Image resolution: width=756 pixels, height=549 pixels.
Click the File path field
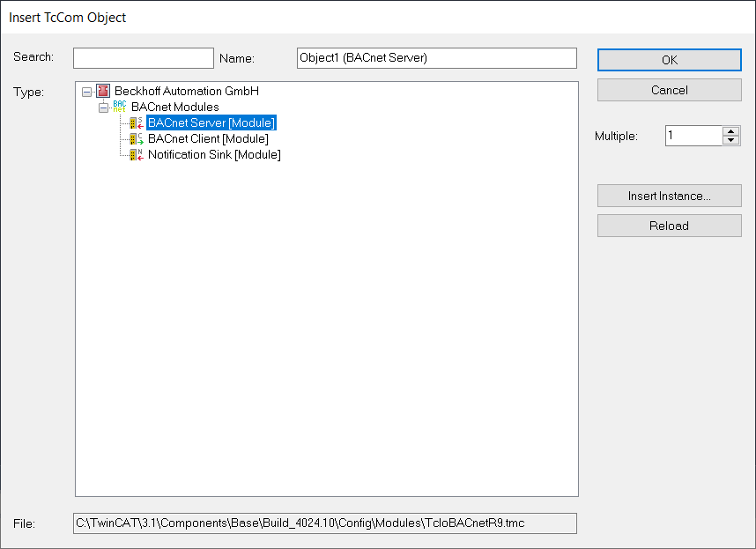point(325,523)
